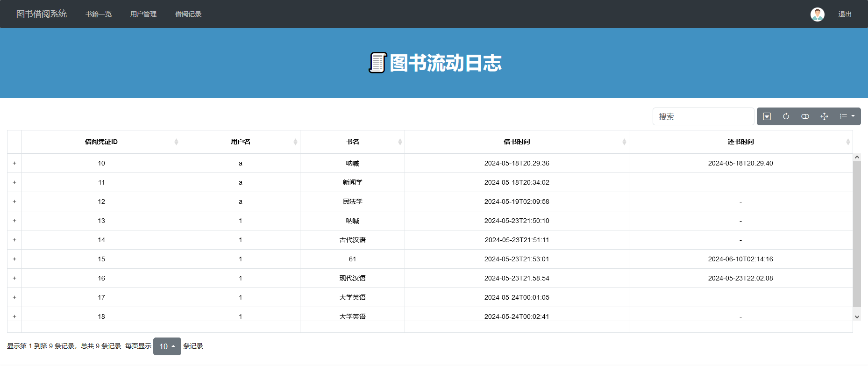Open 书籍一览 in the navigation bar
The image size is (868, 388).
(x=99, y=14)
